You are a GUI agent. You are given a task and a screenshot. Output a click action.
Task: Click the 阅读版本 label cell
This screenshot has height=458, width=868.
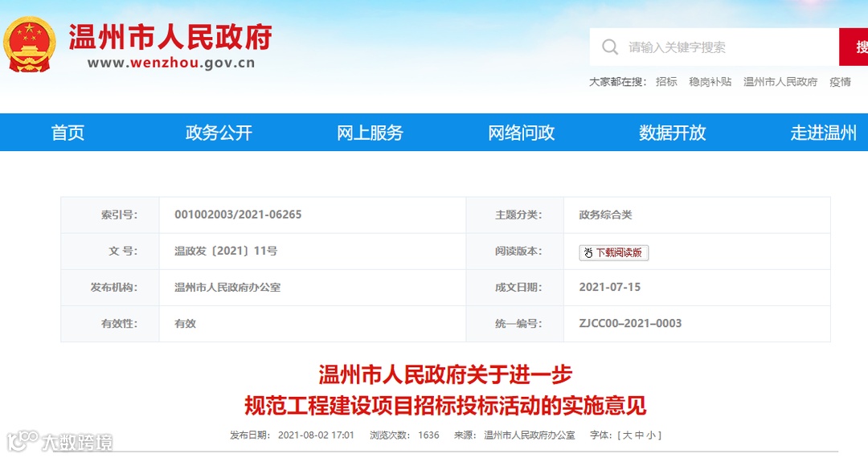pyautogui.click(x=515, y=251)
